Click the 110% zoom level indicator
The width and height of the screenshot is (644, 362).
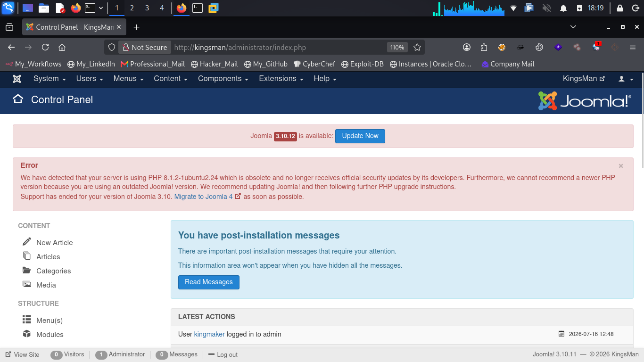[x=397, y=47]
